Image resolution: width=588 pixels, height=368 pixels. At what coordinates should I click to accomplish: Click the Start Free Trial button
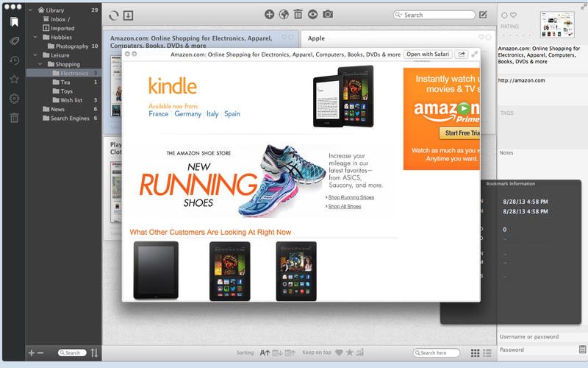(x=460, y=133)
